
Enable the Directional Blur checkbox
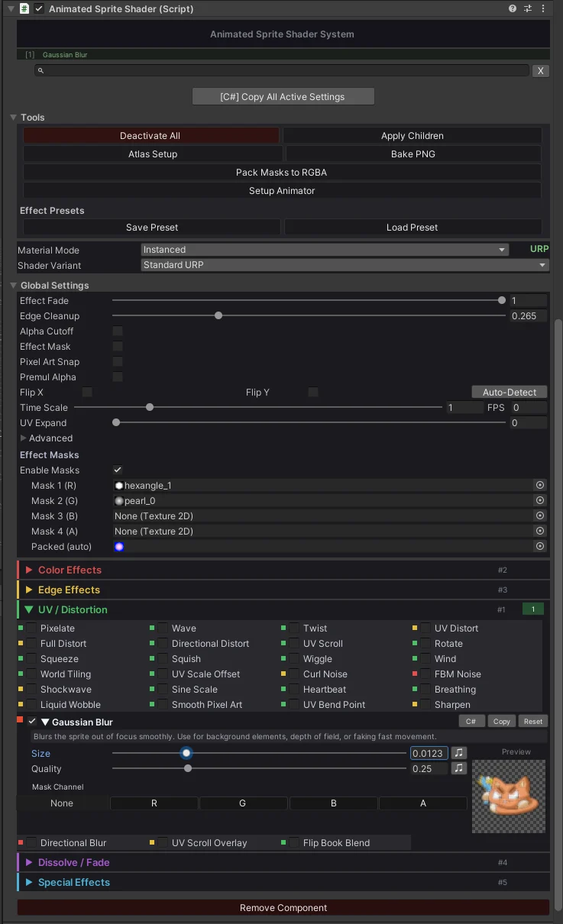click(x=31, y=842)
